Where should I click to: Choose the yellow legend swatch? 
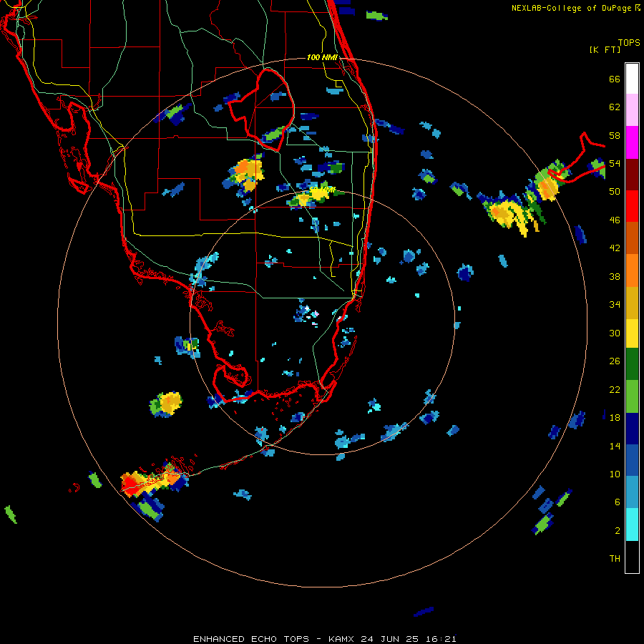click(x=632, y=333)
